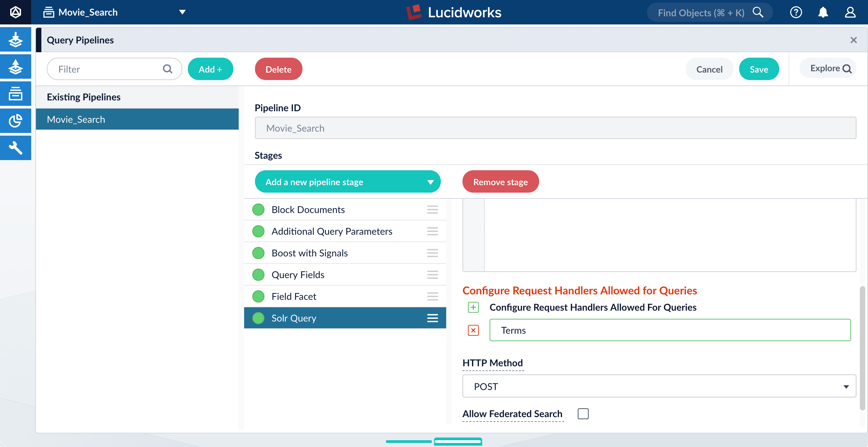The image size is (868, 447).
Task: Open the user account icon
Action: coord(850,12)
